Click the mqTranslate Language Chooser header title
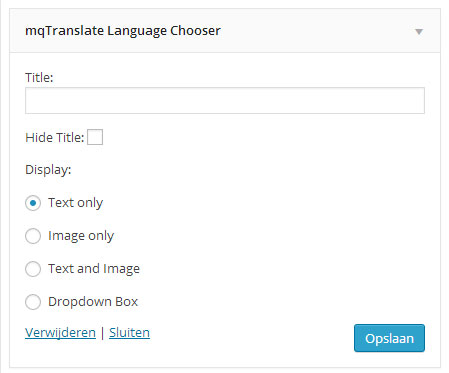449x373 pixels. 123,31
